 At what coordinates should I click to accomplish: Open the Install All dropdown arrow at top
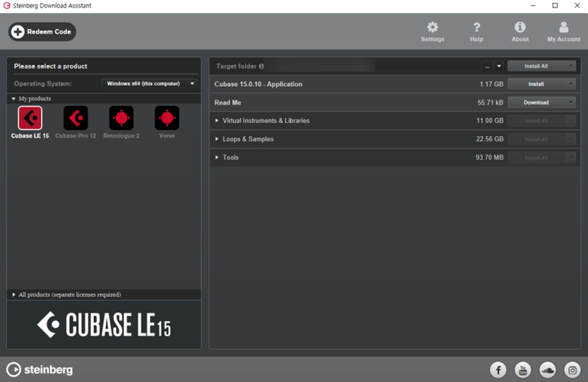(570, 66)
